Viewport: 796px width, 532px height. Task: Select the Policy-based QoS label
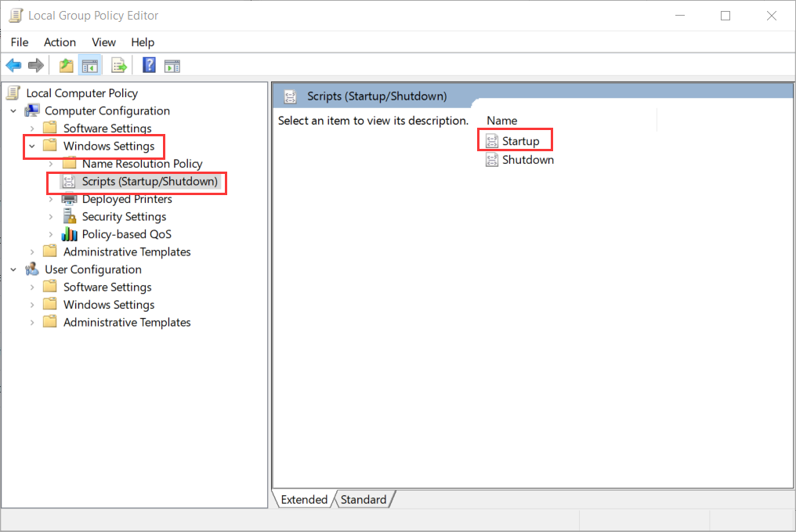126,234
